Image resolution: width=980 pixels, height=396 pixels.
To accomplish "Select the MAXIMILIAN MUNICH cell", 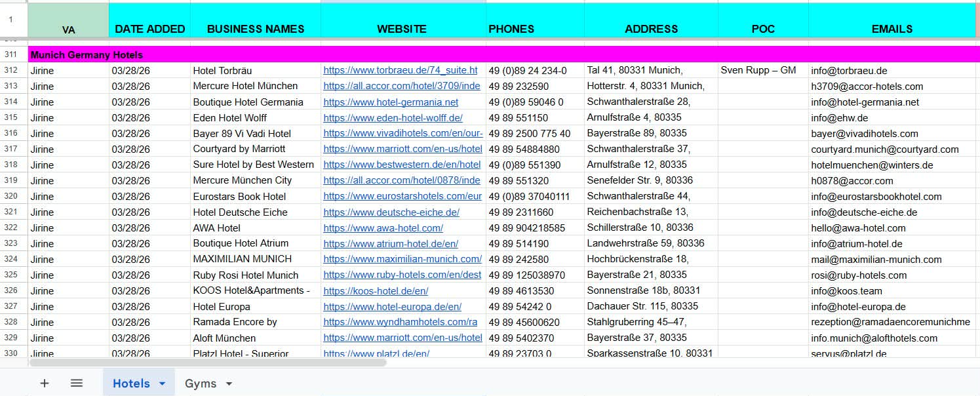I will click(256, 259).
